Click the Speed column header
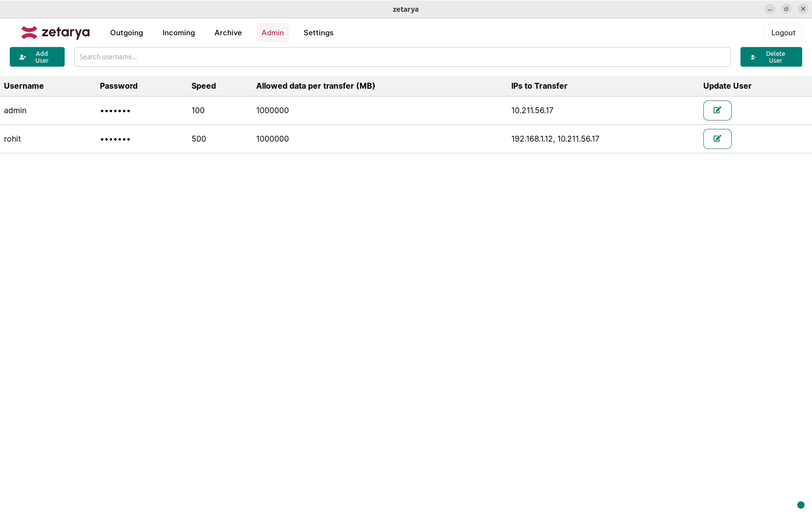812x516 pixels. pyautogui.click(x=204, y=86)
